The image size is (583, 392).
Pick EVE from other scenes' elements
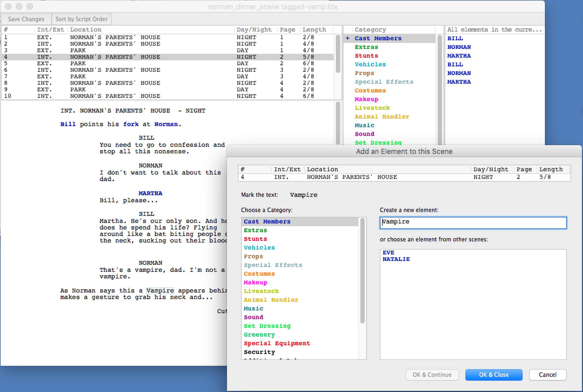tap(388, 253)
